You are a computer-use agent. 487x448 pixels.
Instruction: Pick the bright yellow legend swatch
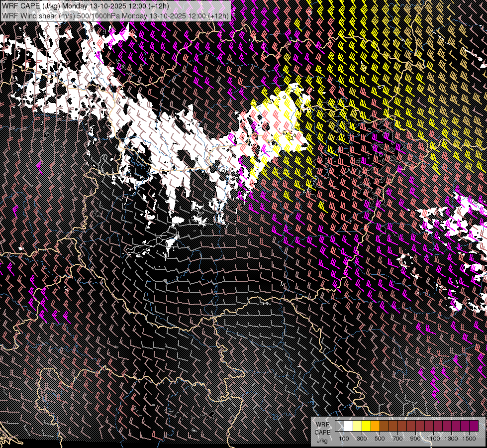366,426
